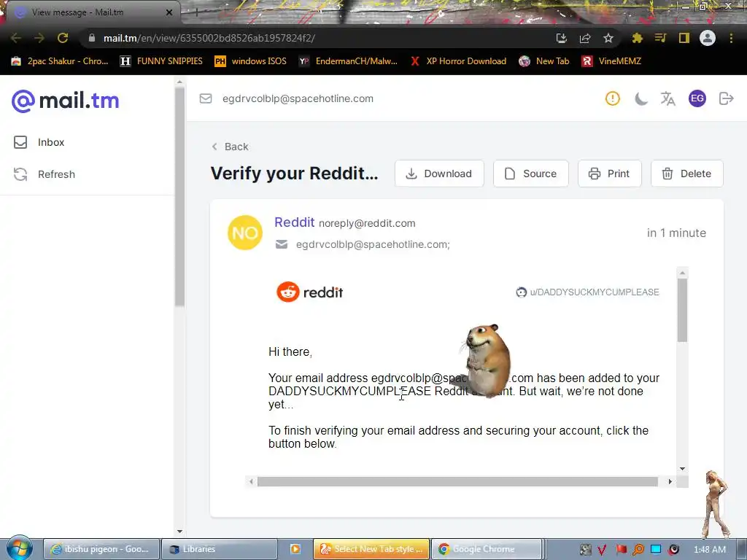The width and height of the screenshot is (747, 560).
Task: Open the Chrome profile avatar
Action: 708,38
